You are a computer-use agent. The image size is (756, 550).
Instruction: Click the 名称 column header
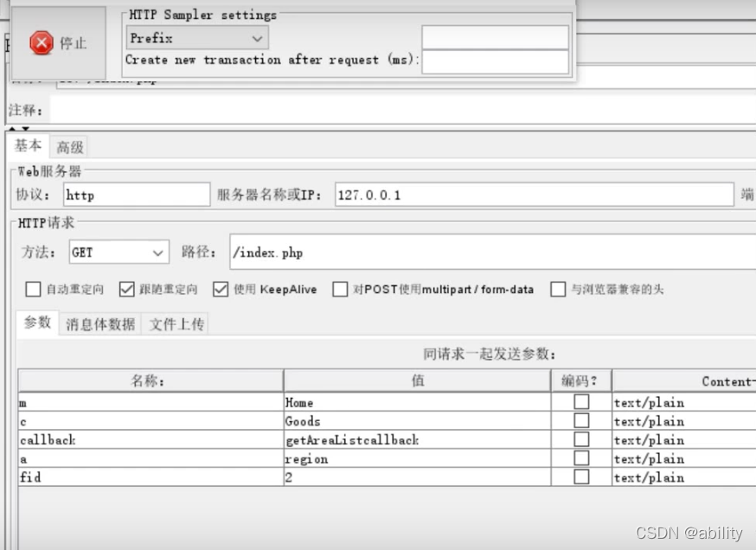pyautogui.click(x=151, y=381)
